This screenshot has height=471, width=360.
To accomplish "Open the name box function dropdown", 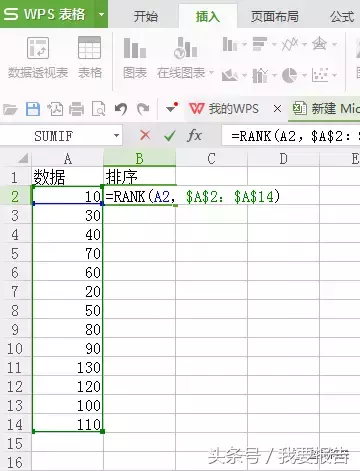I will 116,136.
